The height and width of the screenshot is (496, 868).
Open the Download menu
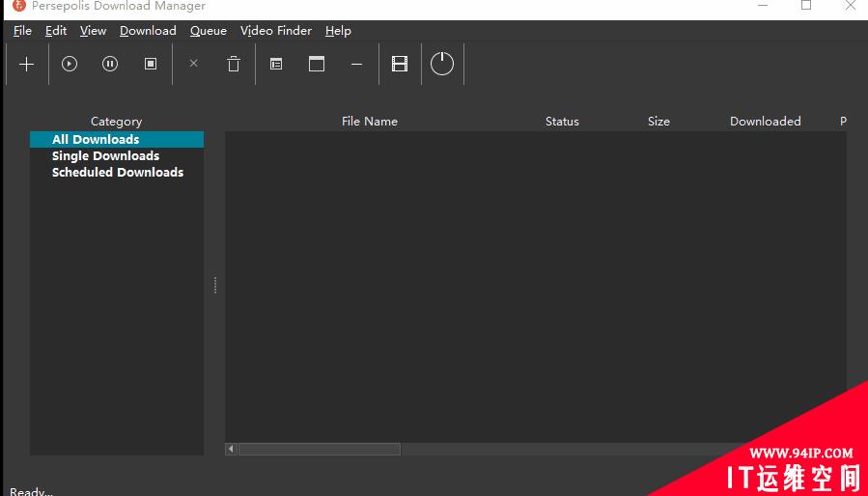[148, 31]
